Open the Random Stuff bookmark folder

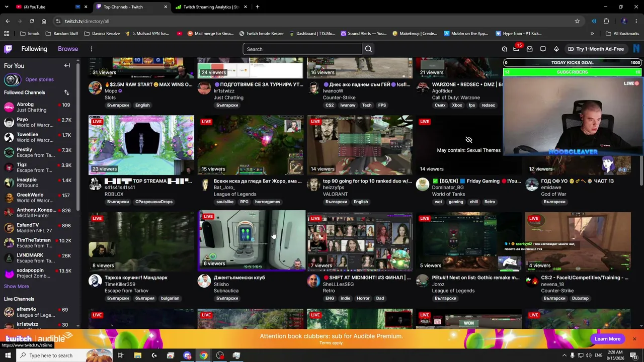(62, 34)
